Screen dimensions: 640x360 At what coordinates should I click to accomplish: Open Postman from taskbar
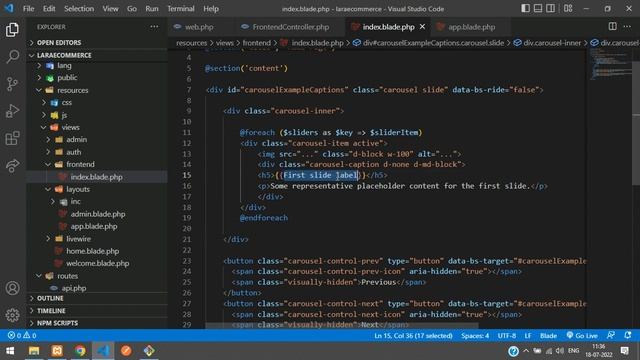click(126, 351)
